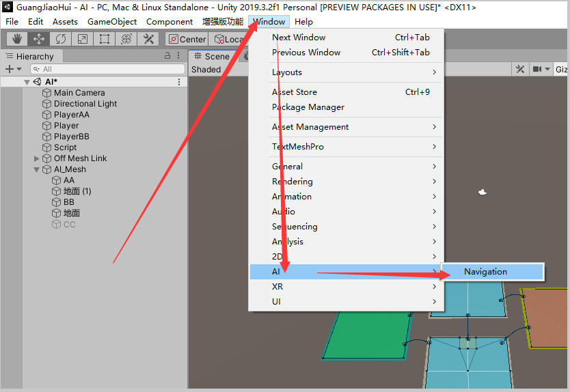Expand the Layouts submenu

pyautogui.click(x=346, y=72)
